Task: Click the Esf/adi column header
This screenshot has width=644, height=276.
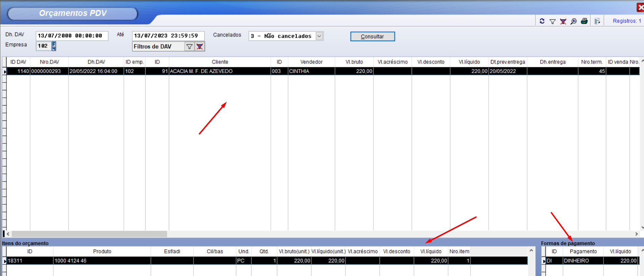Action: pos(172,251)
